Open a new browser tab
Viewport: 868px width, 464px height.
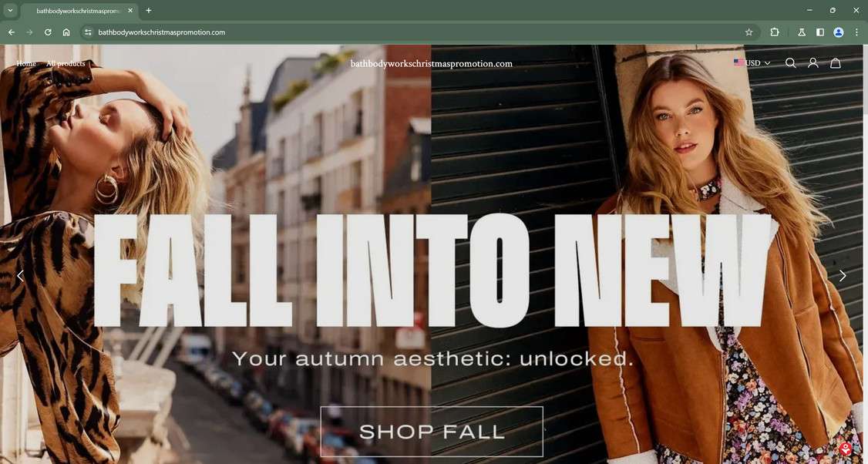tap(148, 10)
